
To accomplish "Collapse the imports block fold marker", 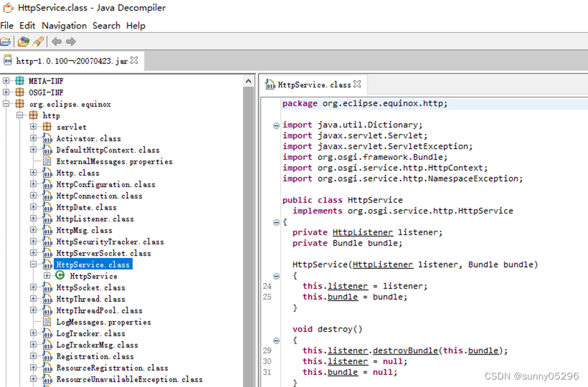I will 276,124.
